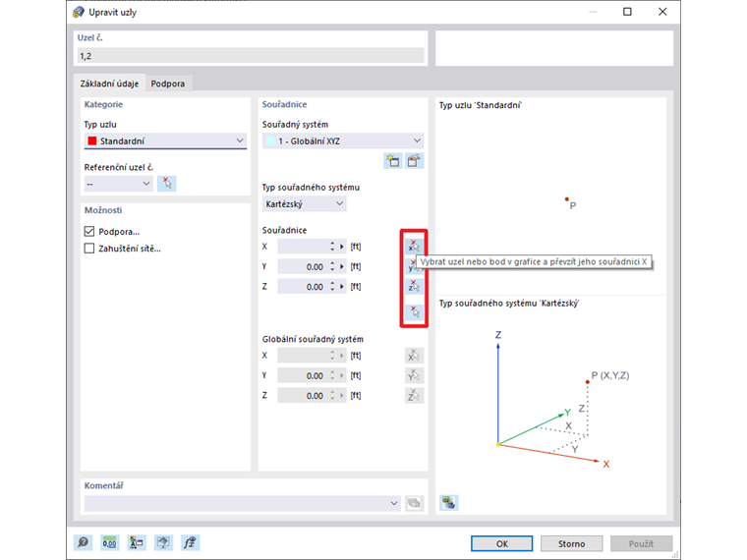Confirm with the OK button
747x560 pixels.
click(x=501, y=543)
